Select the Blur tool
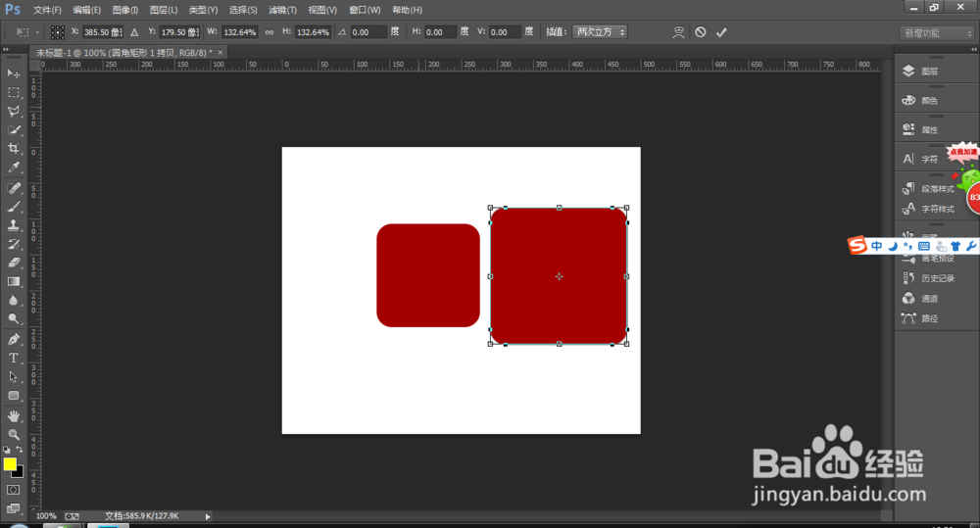980x528 pixels. [13, 301]
